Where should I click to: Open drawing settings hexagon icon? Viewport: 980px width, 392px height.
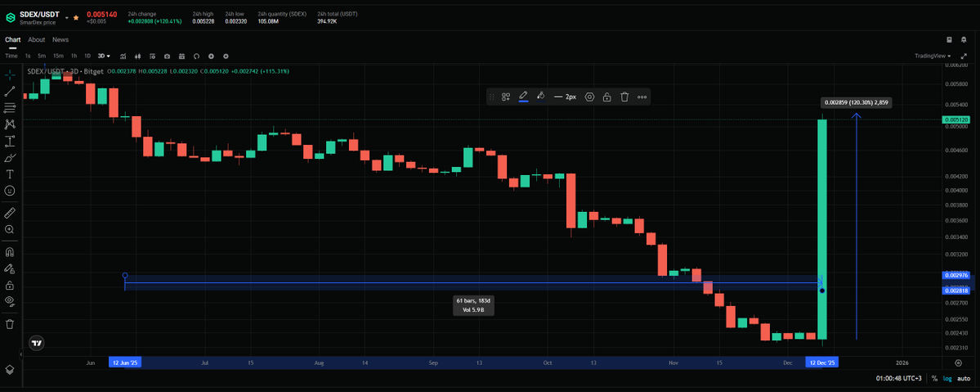588,97
